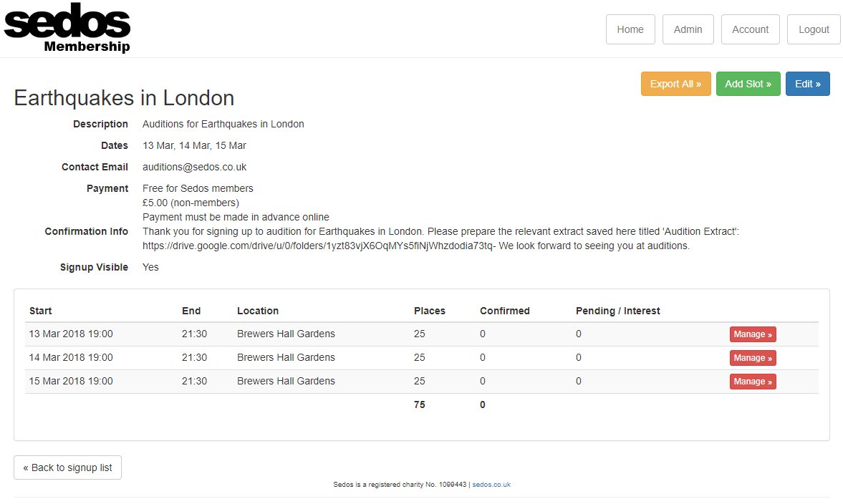Open the sedos.co.uk footer link

pos(491,485)
